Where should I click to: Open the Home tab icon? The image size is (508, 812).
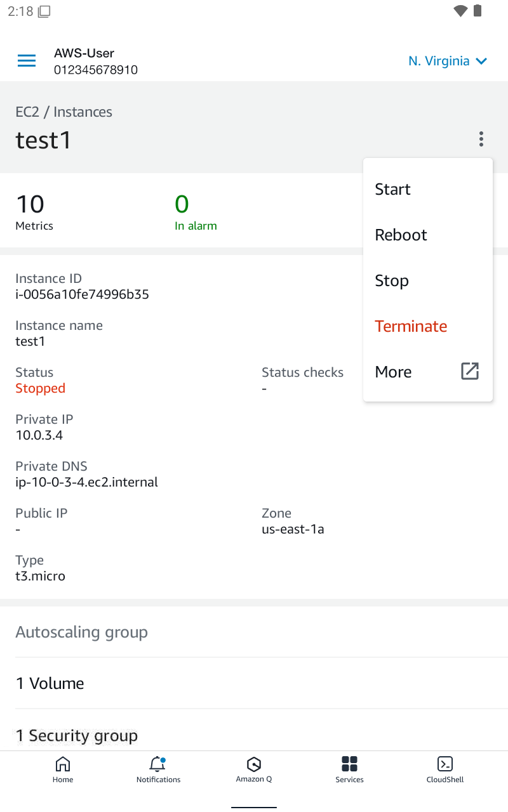[63, 763]
